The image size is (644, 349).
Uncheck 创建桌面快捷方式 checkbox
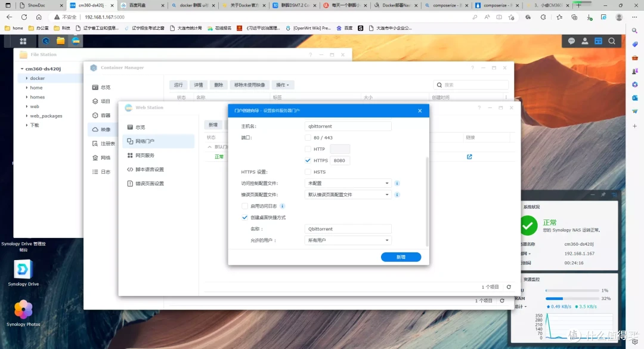[x=245, y=218]
